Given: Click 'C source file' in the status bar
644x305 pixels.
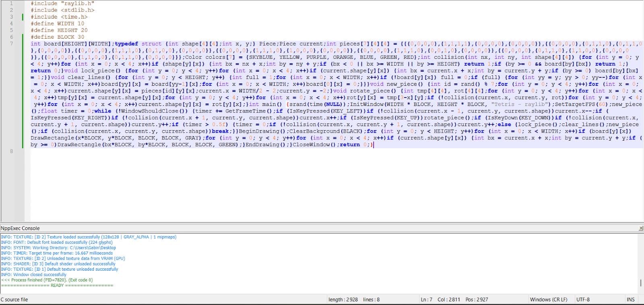Looking at the screenshot, I should 14,299.
